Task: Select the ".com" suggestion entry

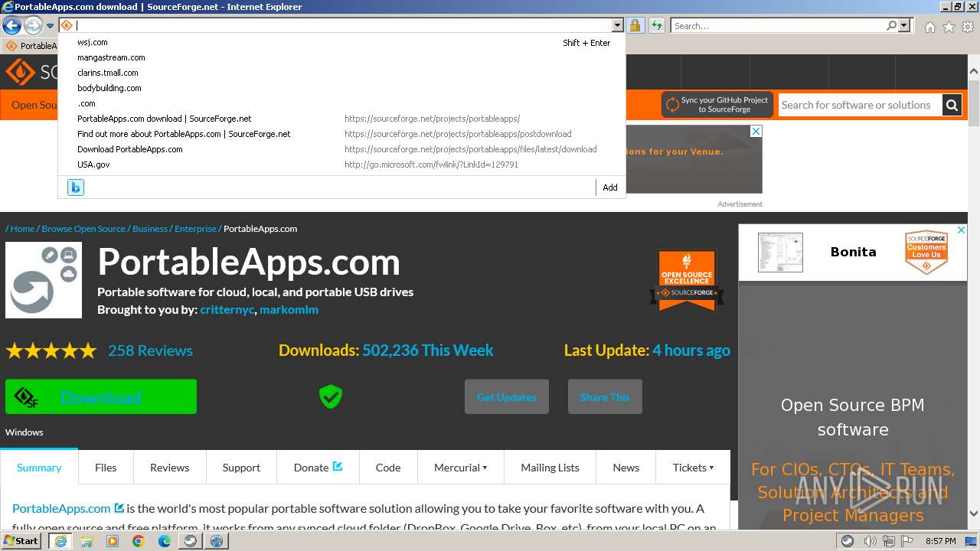Action: pos(341,103)
